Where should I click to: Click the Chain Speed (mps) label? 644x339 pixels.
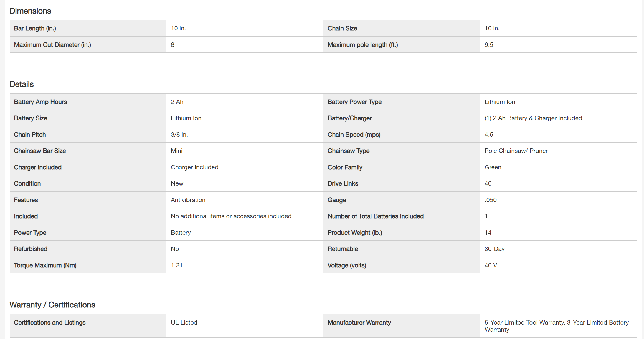click(x=354, y=135)
